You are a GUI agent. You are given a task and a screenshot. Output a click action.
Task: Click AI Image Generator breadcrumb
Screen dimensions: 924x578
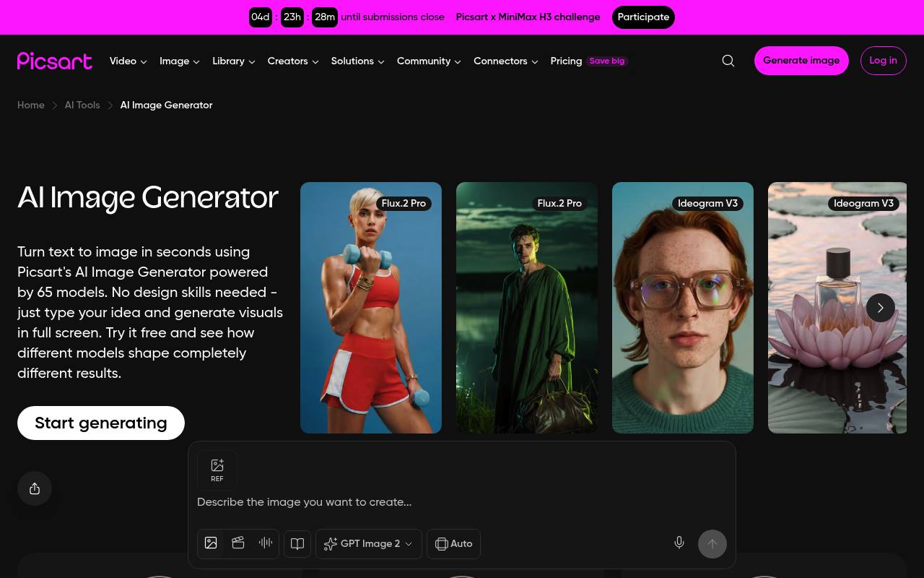(166, 105)
